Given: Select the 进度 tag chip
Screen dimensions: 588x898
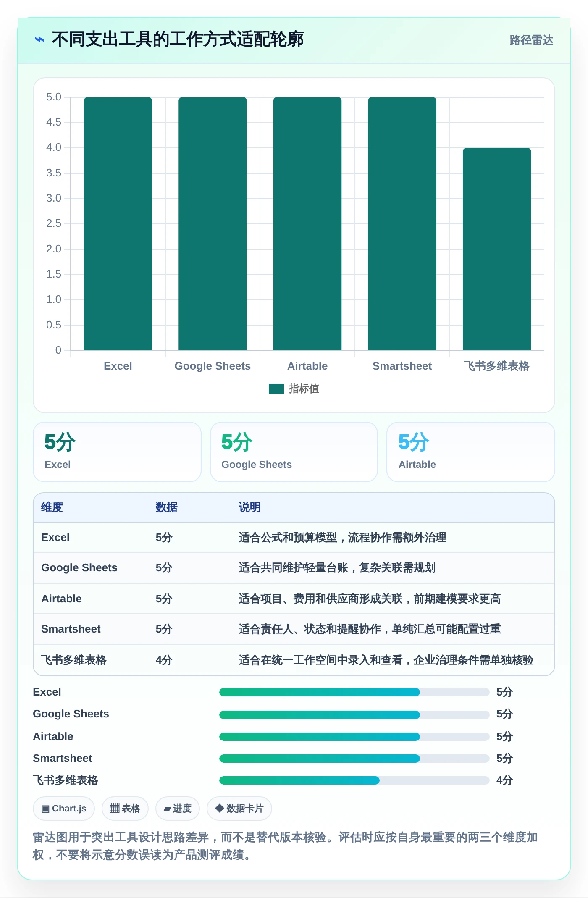Looking at the screenshot, I should pos(178,809).
